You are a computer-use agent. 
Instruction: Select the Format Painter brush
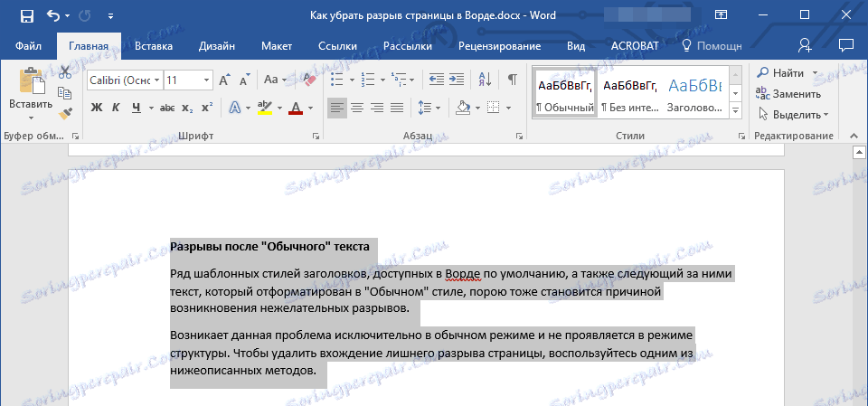point(65,114)
